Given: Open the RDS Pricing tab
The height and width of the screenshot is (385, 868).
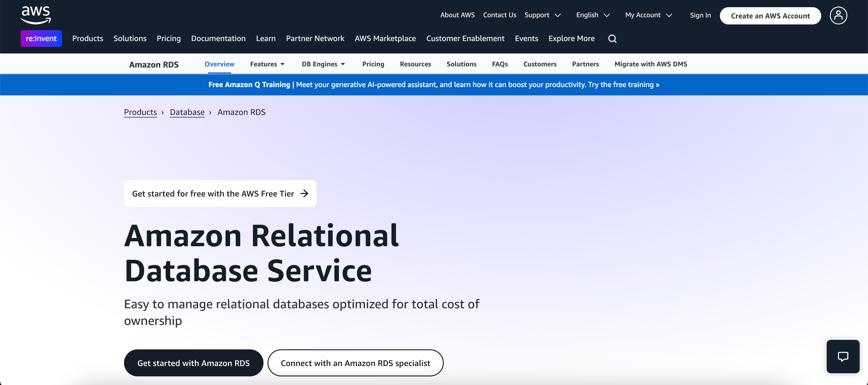Looking at the screenshot, I should [373, 64].
